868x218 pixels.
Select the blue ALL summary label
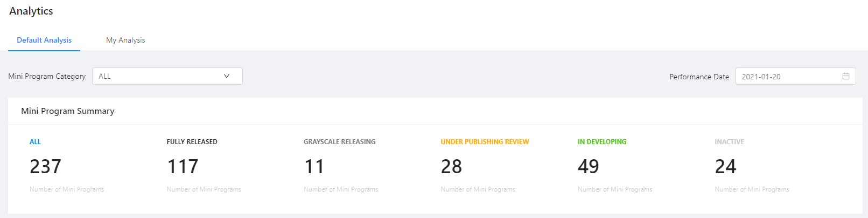point(35,142)
